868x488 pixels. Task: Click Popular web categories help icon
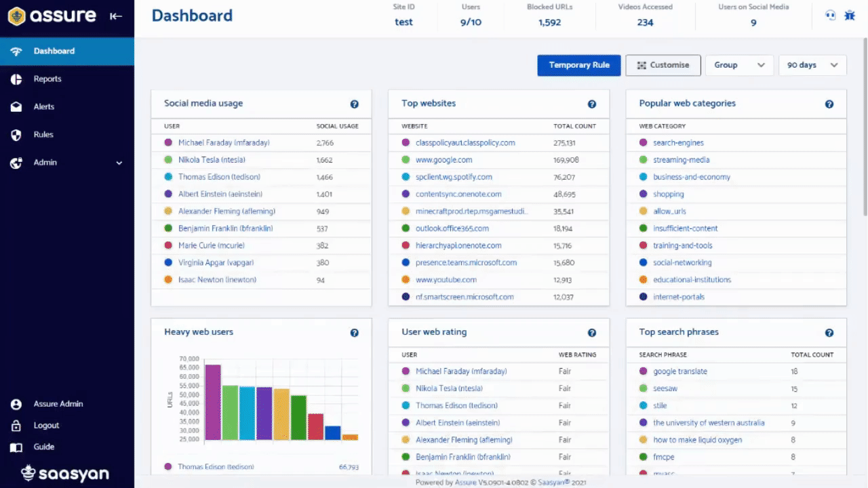coord(829,104)
